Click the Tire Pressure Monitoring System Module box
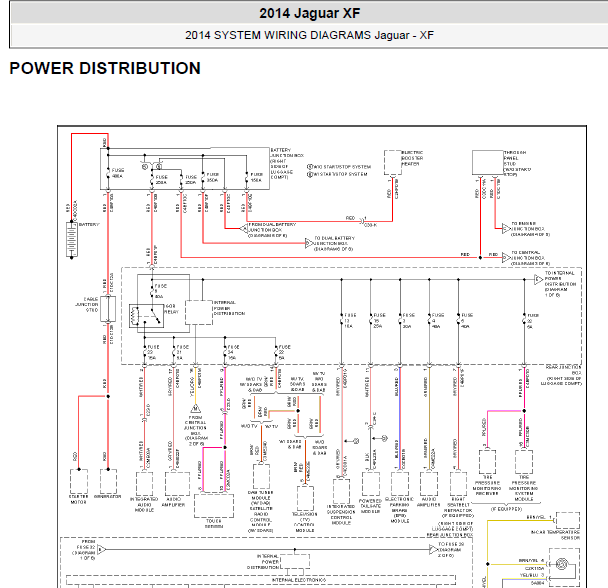This screenshot has height=588, width=608. coord(524,462)
